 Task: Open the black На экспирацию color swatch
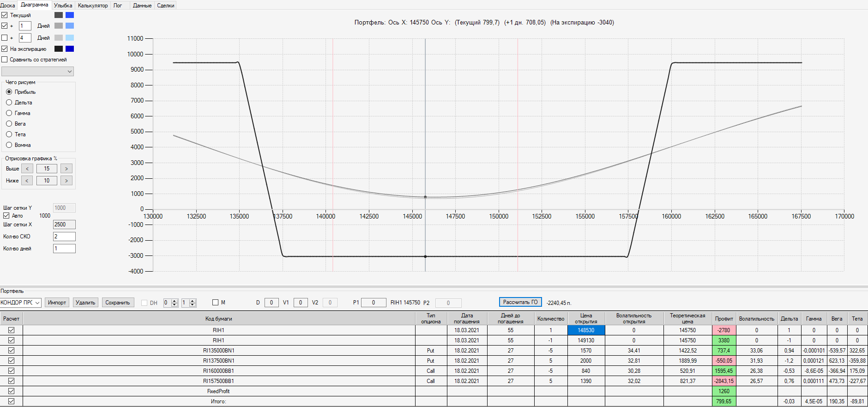tap(59, 49)
